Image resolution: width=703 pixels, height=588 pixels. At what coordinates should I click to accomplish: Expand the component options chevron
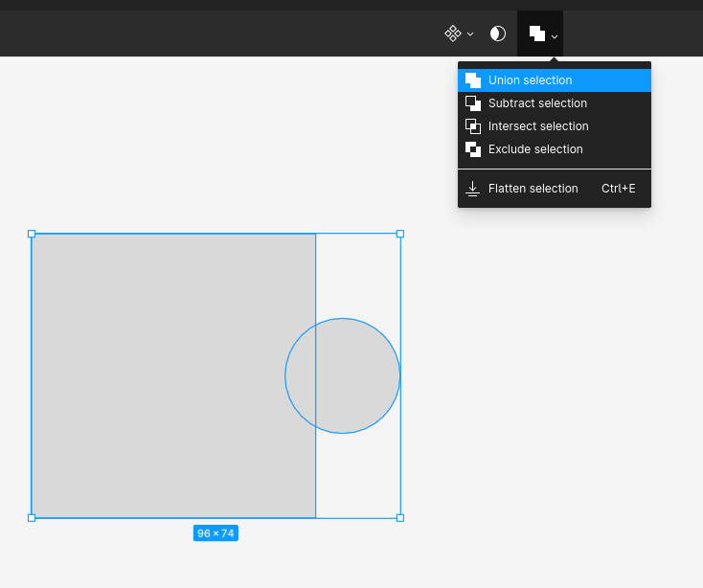(470, 34)
